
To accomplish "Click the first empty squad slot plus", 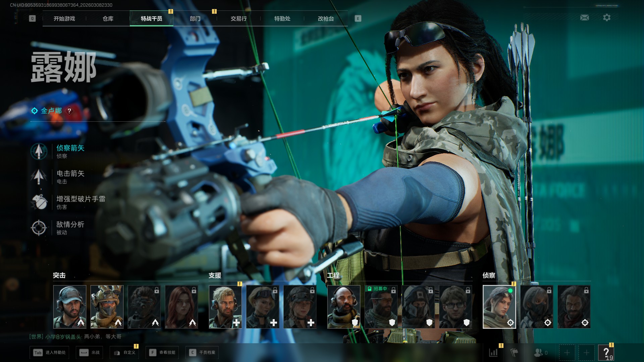I will click(x=567, y=352).
